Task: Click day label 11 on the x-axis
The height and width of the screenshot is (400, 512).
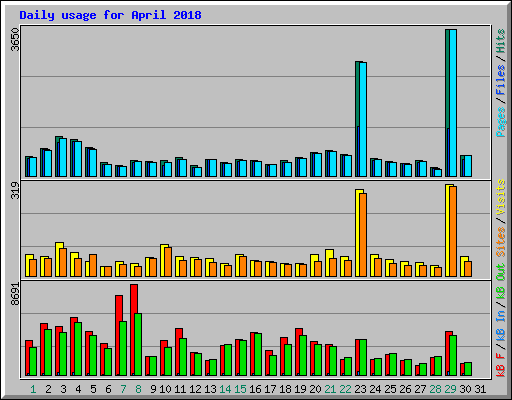Action: 180,389
